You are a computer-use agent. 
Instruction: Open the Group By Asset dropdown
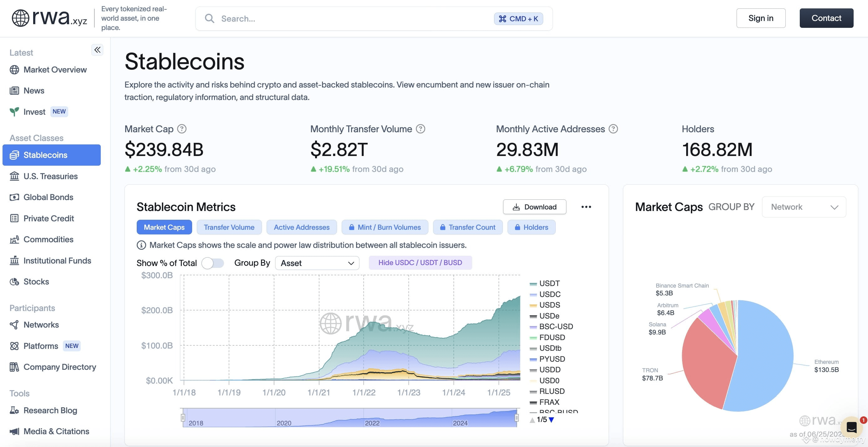click(317, 263)
